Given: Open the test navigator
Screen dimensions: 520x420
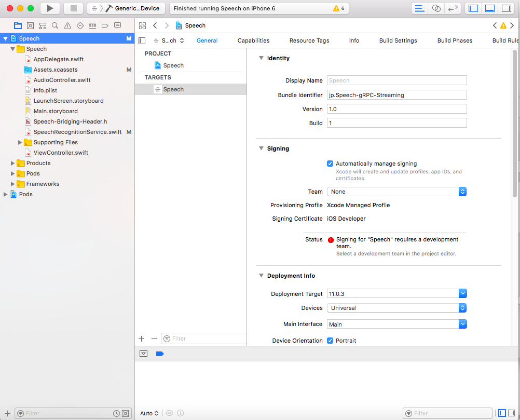Looking at the screenshot, I should tap(80, 25).
